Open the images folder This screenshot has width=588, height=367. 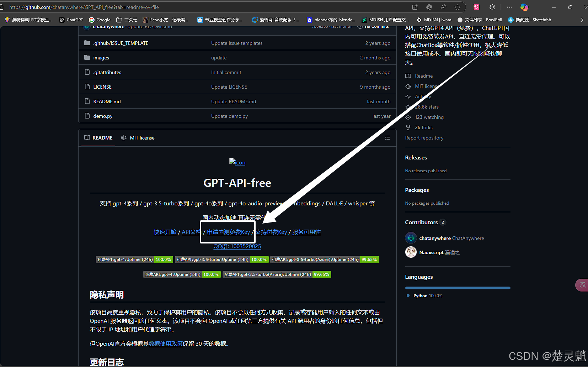[x=101, y=58]
